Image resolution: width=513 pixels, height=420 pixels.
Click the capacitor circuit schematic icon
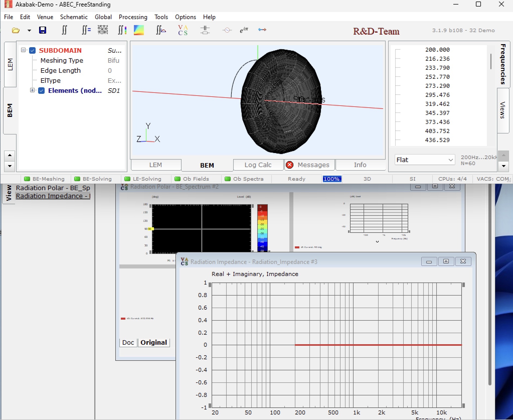click(205, 30)
